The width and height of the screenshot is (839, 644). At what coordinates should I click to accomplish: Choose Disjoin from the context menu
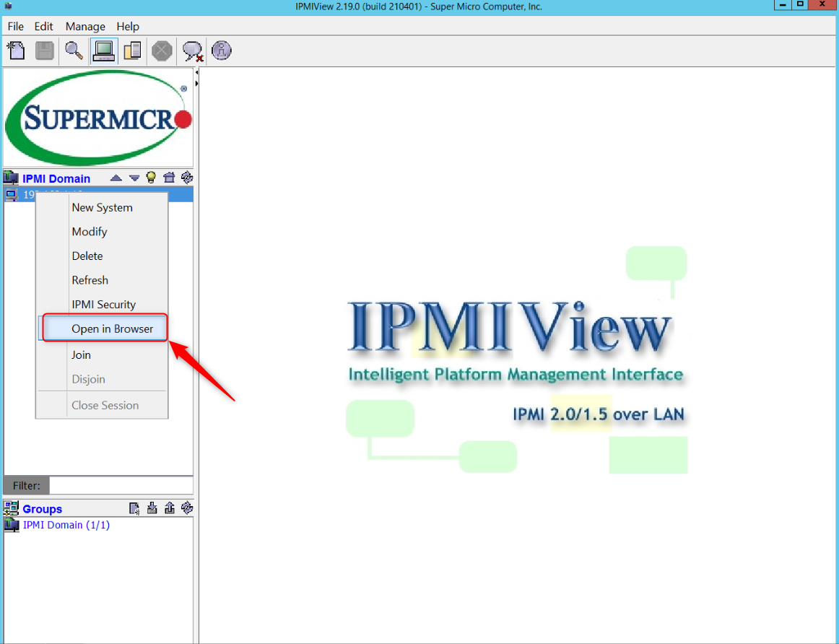(x=102, y=379)
